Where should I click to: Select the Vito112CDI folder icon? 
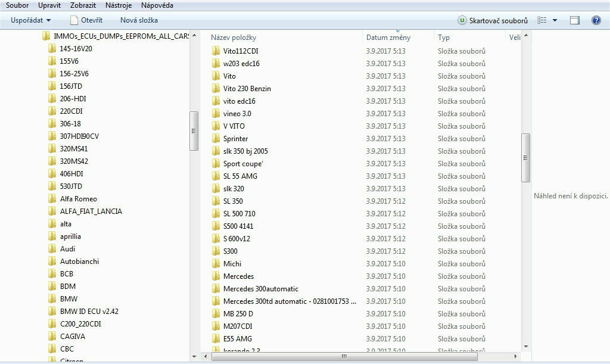click(x=216, y=51)
